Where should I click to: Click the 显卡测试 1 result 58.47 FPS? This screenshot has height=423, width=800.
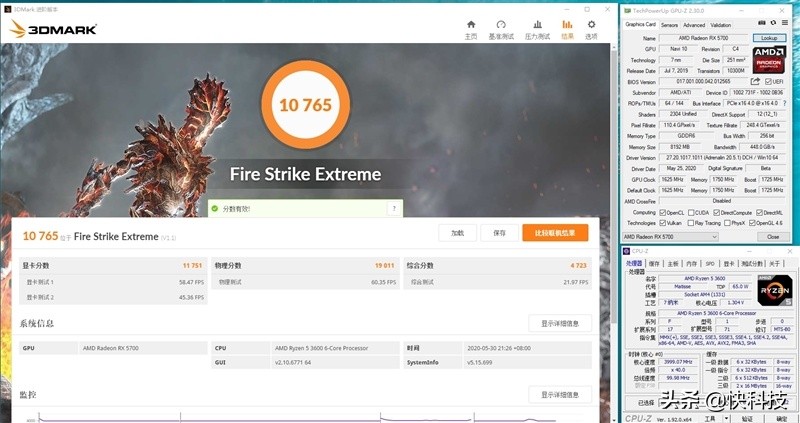coord(191,282)
